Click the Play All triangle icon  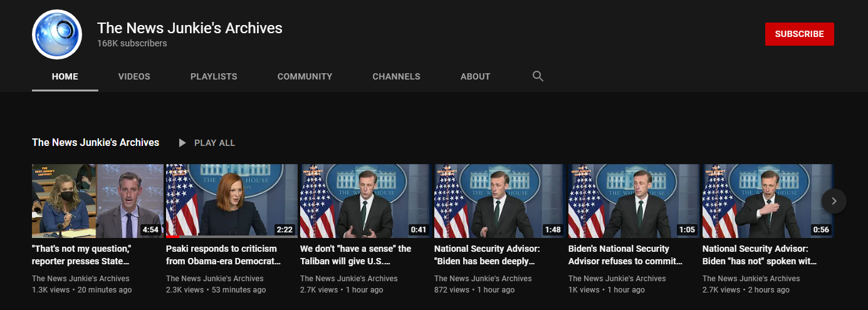coord(182,143)
